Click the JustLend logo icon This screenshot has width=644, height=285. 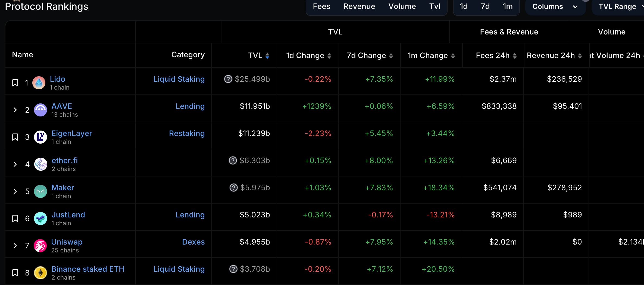click(x=40, y=218)
